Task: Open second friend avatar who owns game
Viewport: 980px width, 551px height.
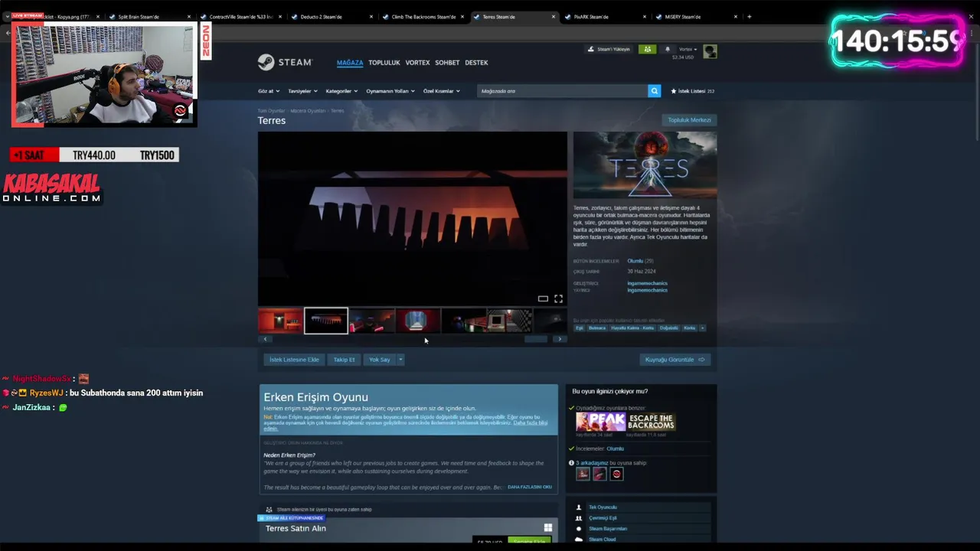Action: point(599,474)
